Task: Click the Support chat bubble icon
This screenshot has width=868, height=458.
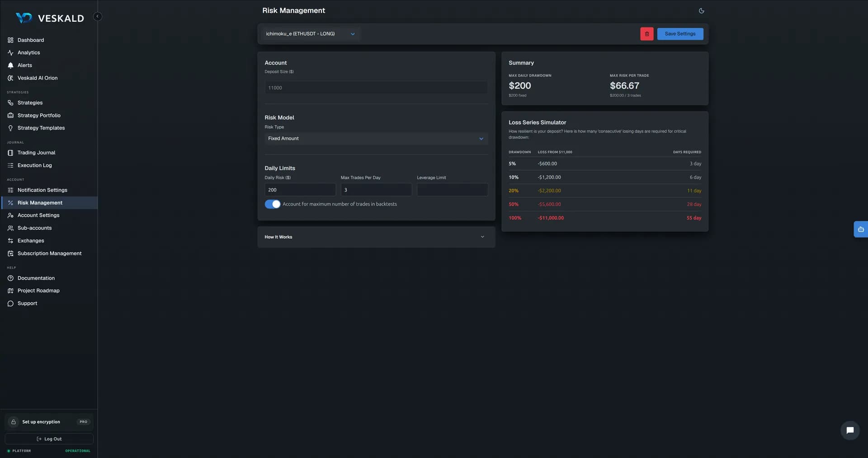Action: coord(10,304)
